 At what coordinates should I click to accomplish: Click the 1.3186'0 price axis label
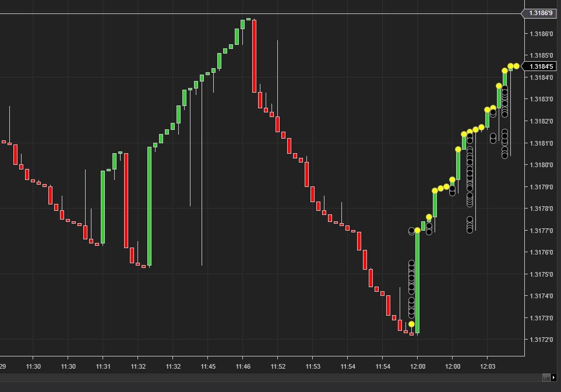[x=541, y=34]
